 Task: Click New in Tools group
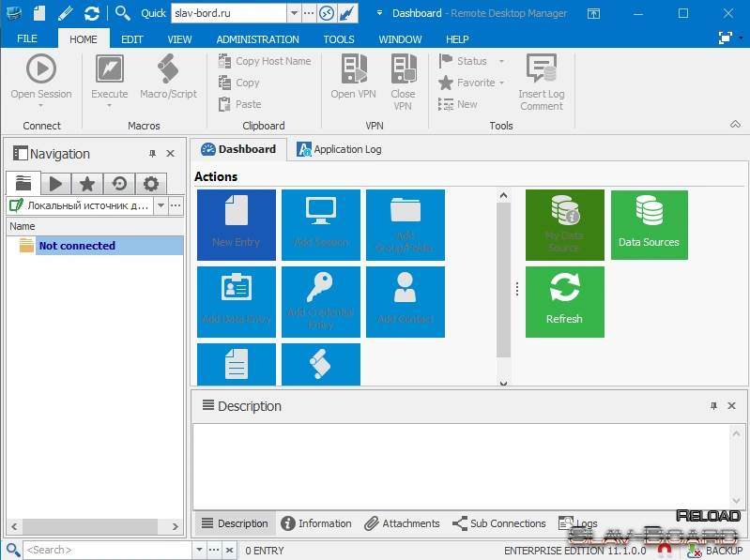click(x=458, y=104)
